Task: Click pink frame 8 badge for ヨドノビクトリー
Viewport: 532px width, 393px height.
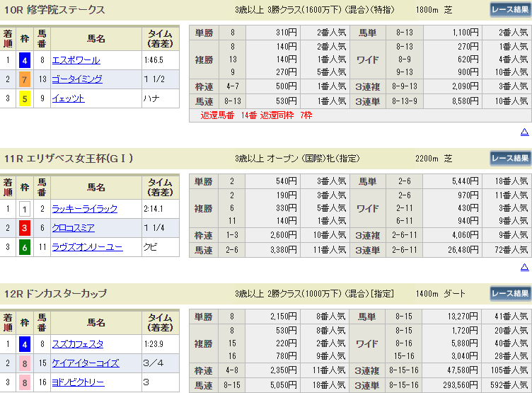Action: (25, 382)
